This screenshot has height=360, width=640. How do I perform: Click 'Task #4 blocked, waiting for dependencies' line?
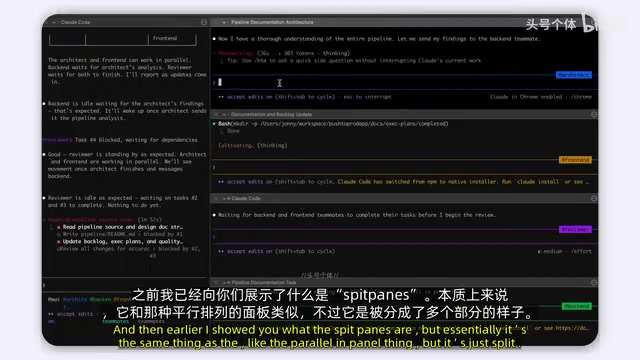(x=136, y=140)
